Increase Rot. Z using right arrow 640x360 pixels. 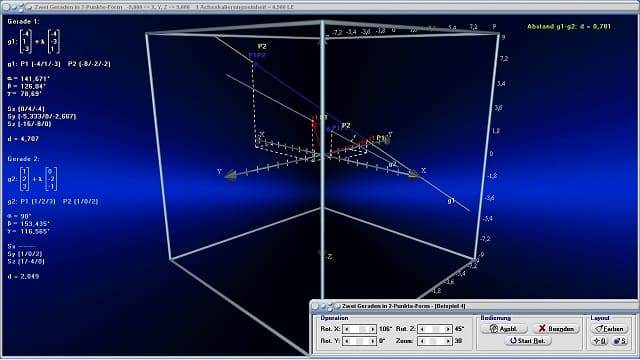pyautogui.click(x=447, y=329)
